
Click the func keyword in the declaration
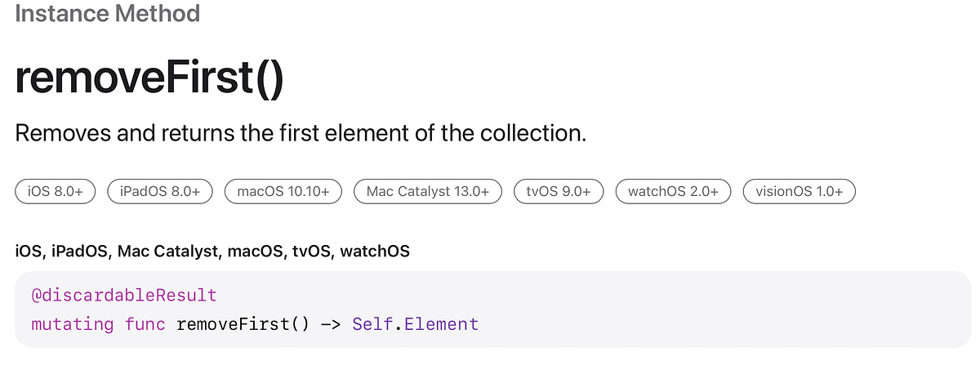pos(144,324)
